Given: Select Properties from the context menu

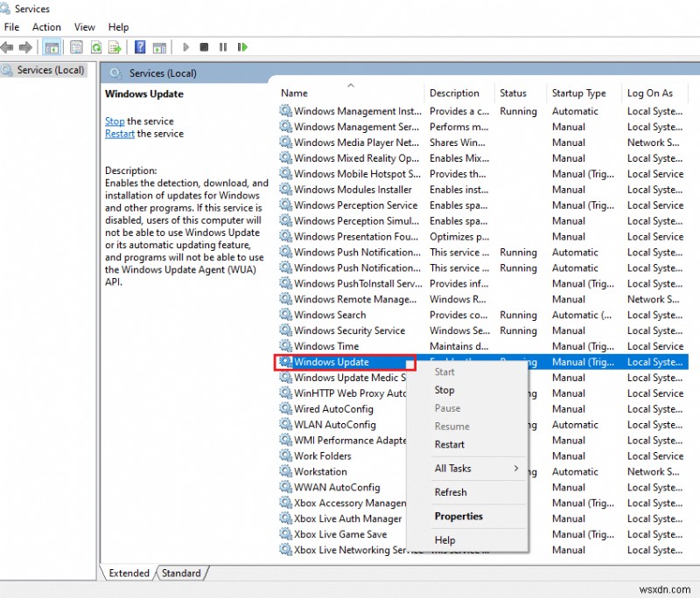Looking at the screenshot, I should [457, 517].
